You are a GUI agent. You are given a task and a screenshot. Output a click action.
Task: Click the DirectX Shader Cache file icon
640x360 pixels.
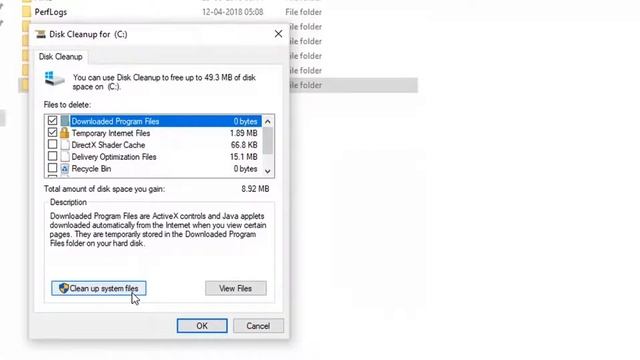pyautogui.click(x=65, y=144)
